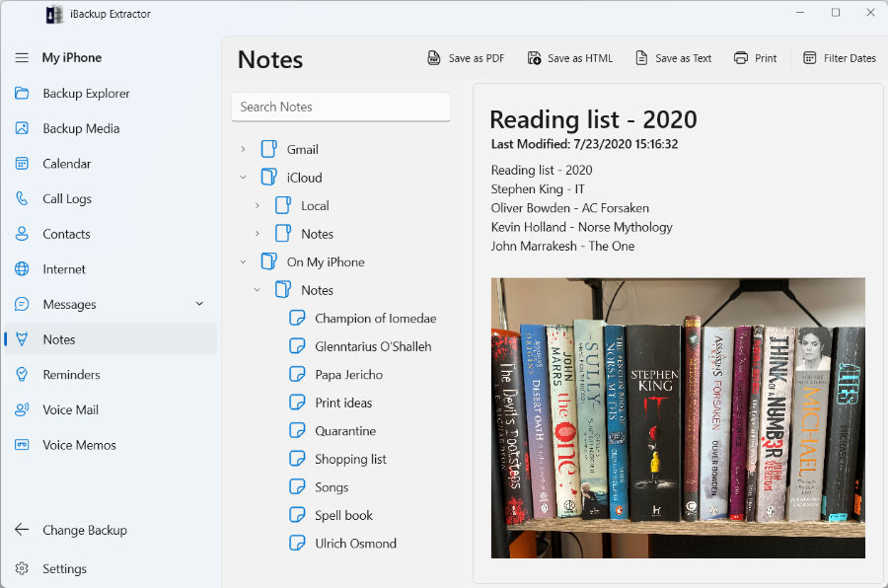
Task: Open the Spell book note
Action: [343, 515]
